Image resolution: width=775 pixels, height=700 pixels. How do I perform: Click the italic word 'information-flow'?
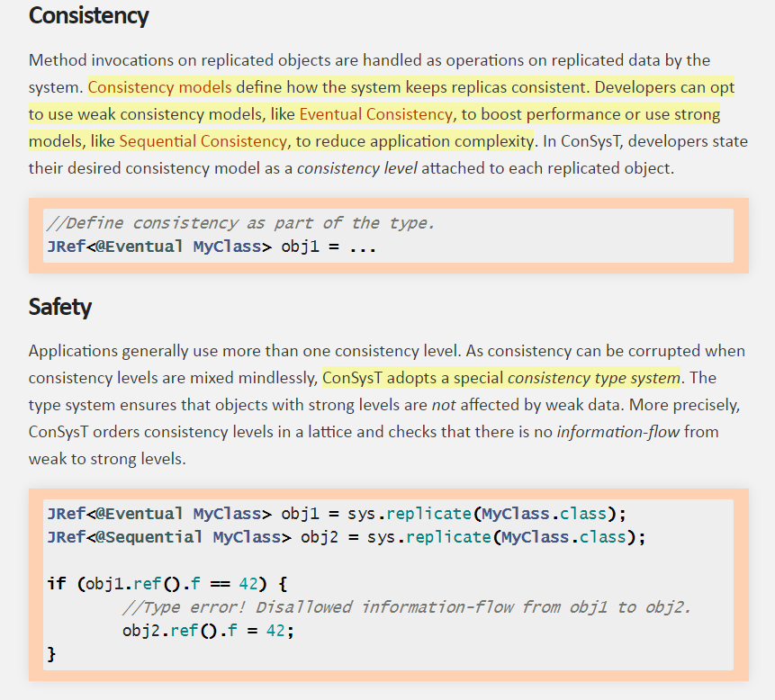[617, 432]
